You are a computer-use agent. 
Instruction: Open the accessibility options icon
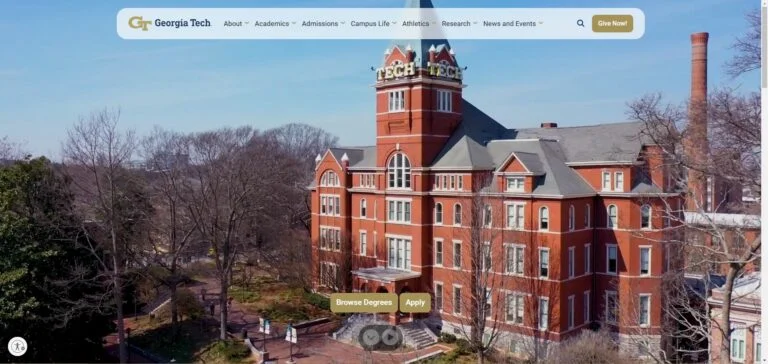18,346
